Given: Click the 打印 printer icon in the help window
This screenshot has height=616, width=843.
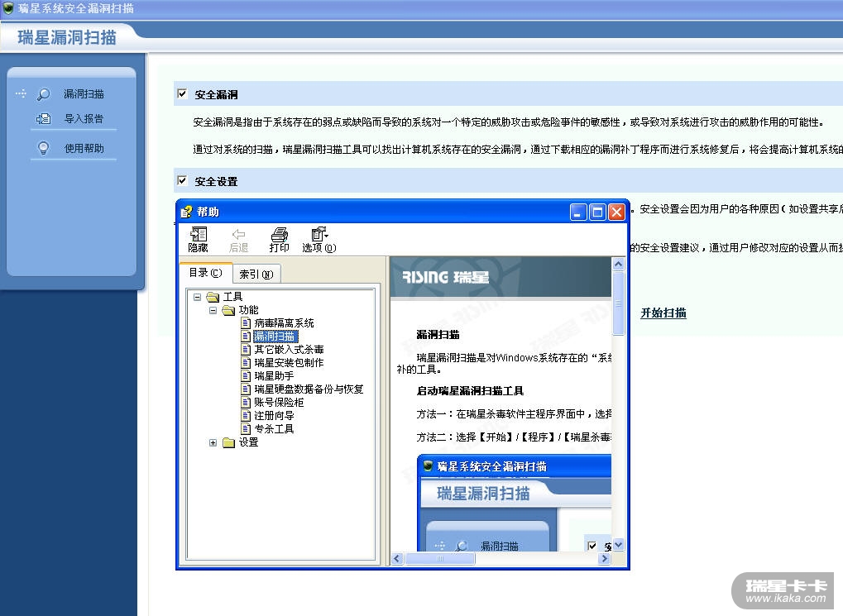Looking at the screenshot, I should click(279, 240).
